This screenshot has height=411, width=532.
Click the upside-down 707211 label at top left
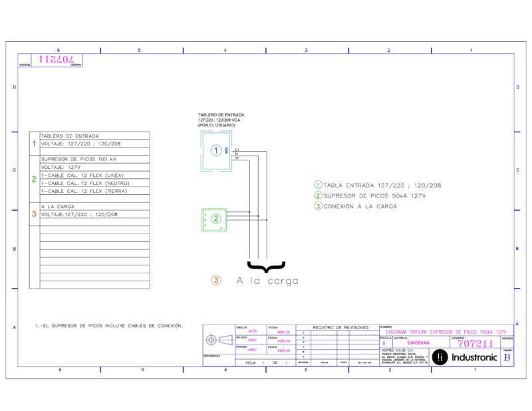click(x=57, y=59)
